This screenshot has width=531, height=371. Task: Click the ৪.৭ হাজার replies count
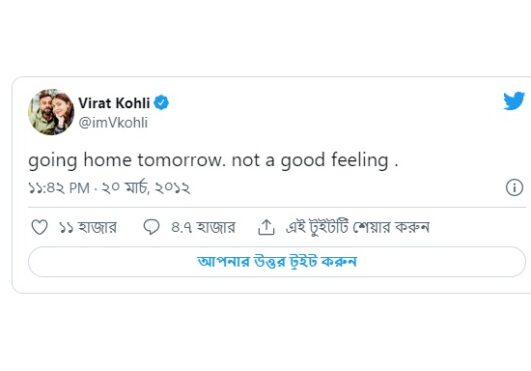pyautogui.click(x=203, y=227)
